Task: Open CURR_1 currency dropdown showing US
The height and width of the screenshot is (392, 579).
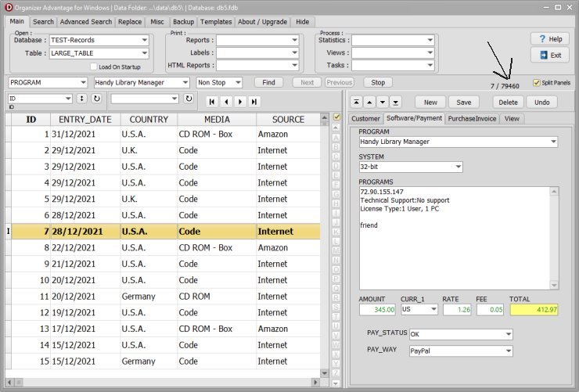Action: pos(433,309)
